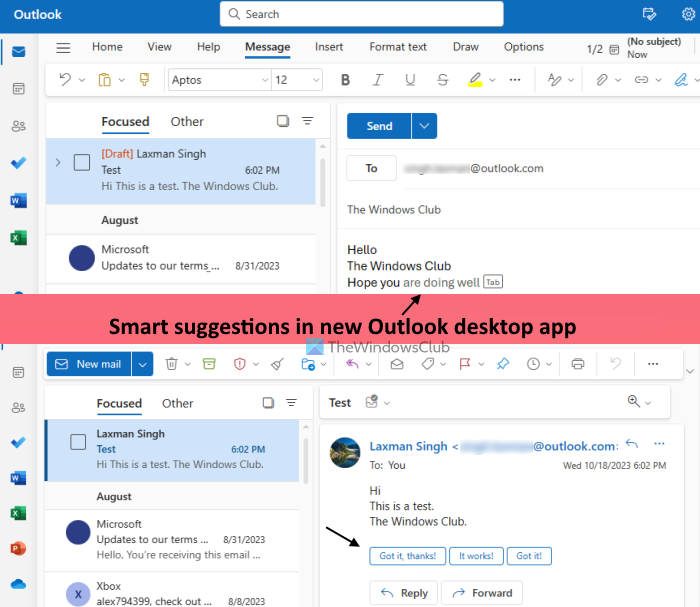This screenshot has width=700, height=607.
Task: Toggle select-all icon in the upper message list
Action: click(283, 121)
